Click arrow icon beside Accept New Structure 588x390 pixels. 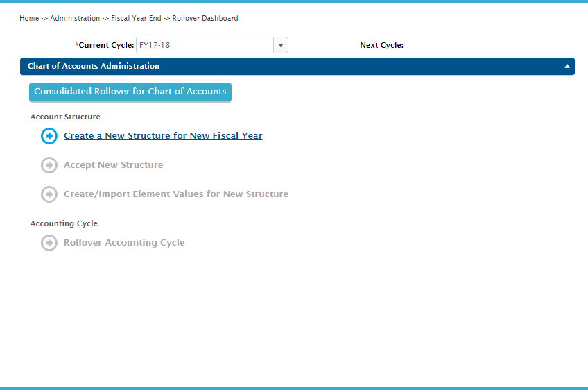click(x=49, y=165)
